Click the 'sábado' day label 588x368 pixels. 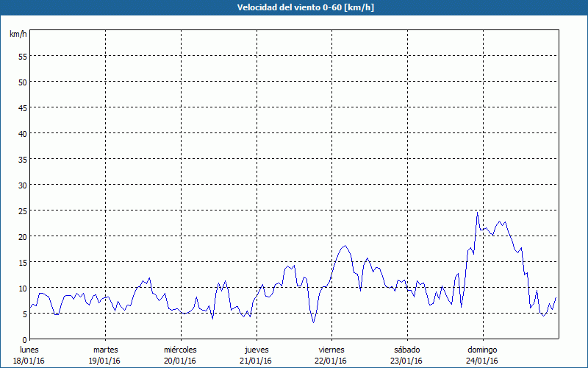pyautogui.click(x=406, y=350)
